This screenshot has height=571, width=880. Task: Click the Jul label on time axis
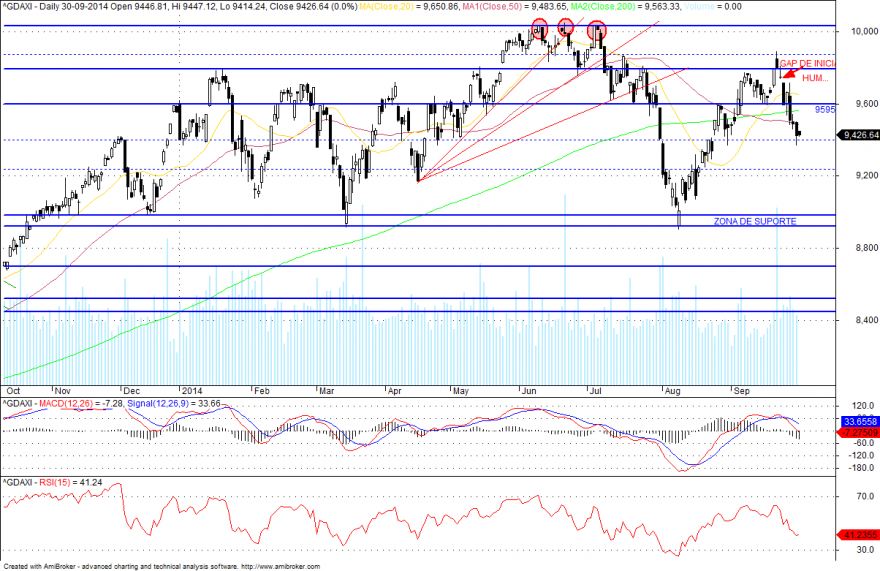[595, 391]
